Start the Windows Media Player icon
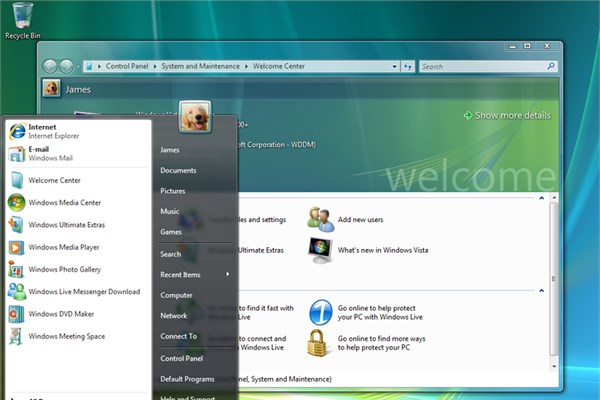 tap(16, 247)
